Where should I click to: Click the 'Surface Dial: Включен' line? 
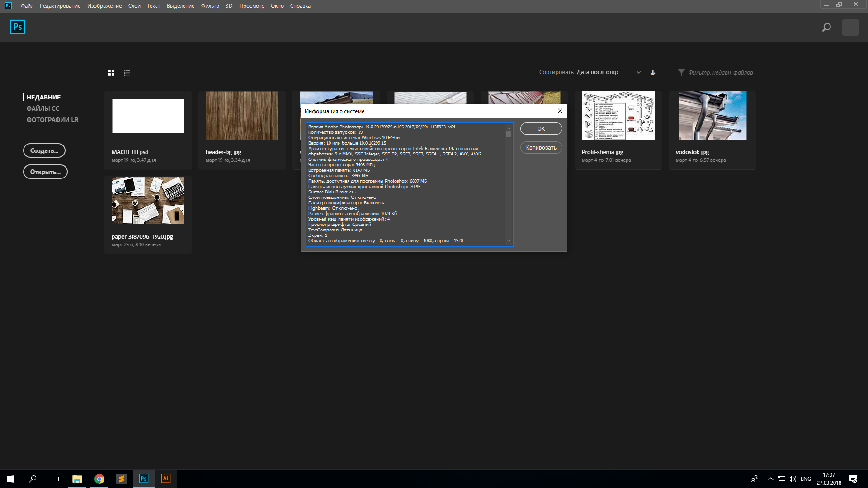point(332,192)
